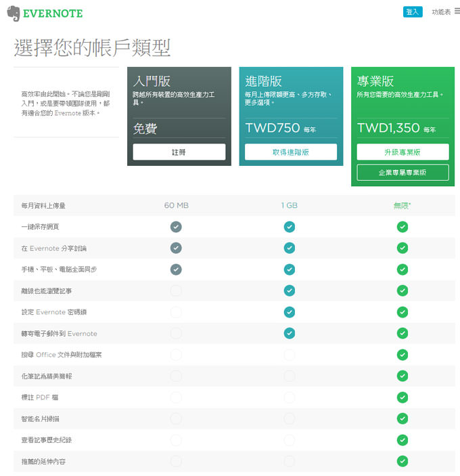The image size is (460, 476).
Task: Click the 進階版 plan heading
Action: coord(263,81)
